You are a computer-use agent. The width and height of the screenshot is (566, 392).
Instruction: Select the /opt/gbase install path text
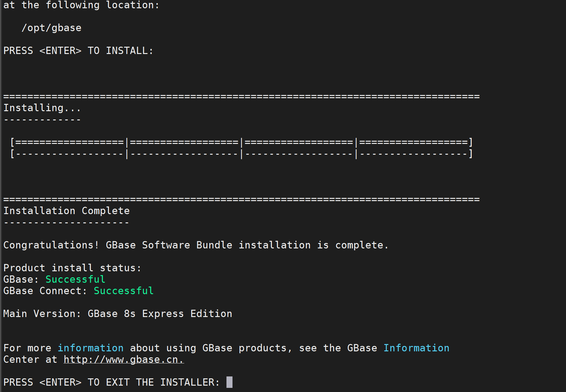tap(51, 28)
